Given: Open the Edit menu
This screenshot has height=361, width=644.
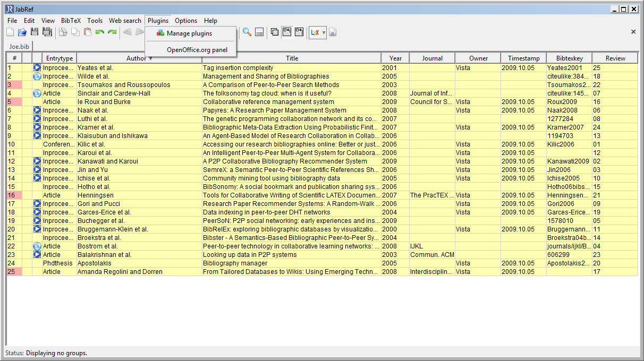Looking at the screenshot, I should point(29,21).
